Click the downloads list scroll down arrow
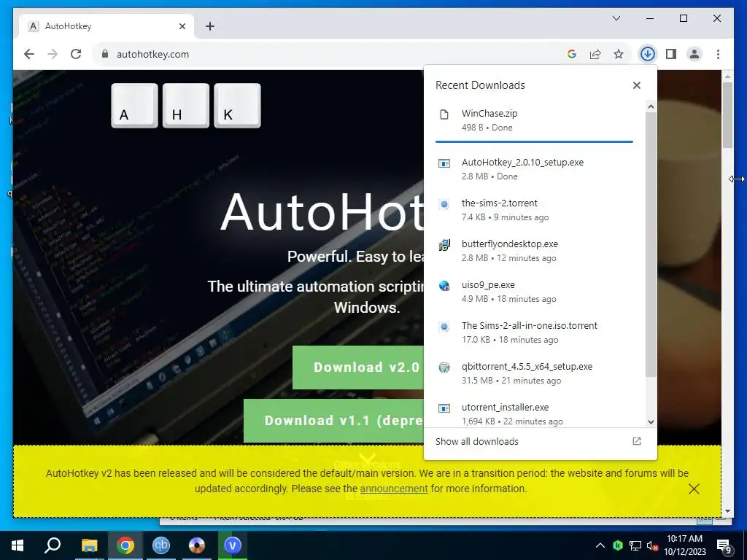Screen dimensions: 747x560 click(651, 422)
